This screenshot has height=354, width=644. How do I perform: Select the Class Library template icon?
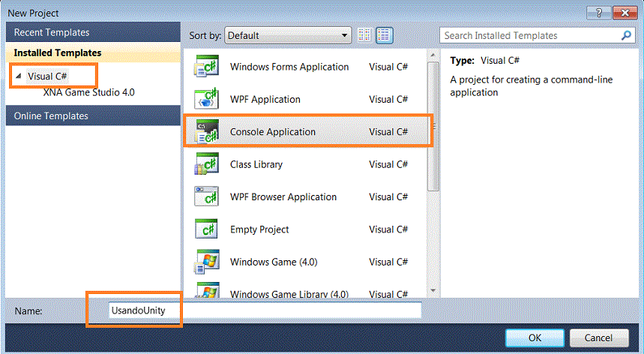point(207,163)
